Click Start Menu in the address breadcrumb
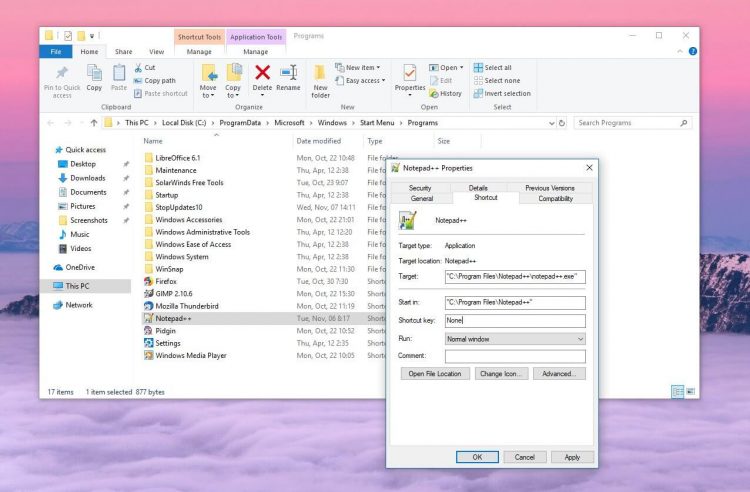This screenshot has height=492, width=750. tap(377, 123)
